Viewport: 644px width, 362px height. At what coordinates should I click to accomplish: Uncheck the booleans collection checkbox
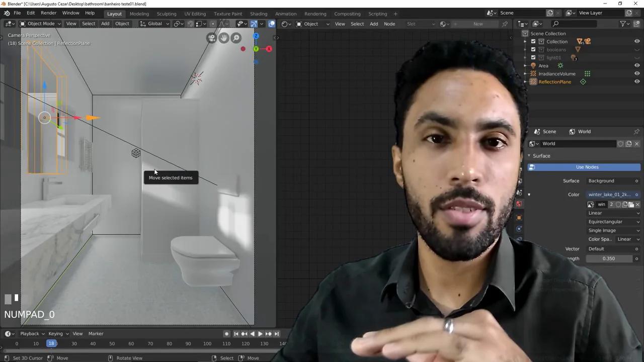[x=533, y=50]
